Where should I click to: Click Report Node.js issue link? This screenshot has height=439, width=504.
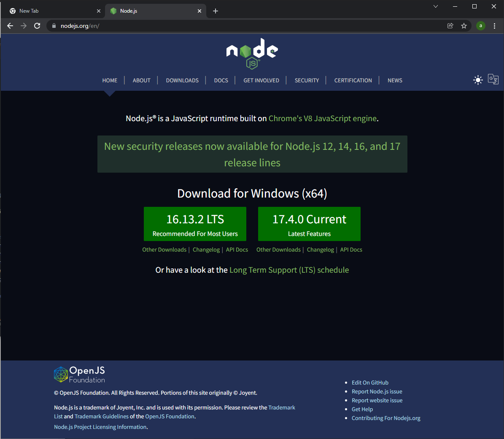click(x=377, y=391)
